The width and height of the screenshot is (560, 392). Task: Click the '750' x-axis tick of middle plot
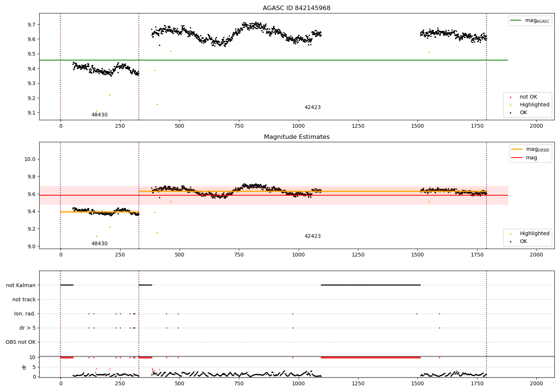[x=239, y=255]
